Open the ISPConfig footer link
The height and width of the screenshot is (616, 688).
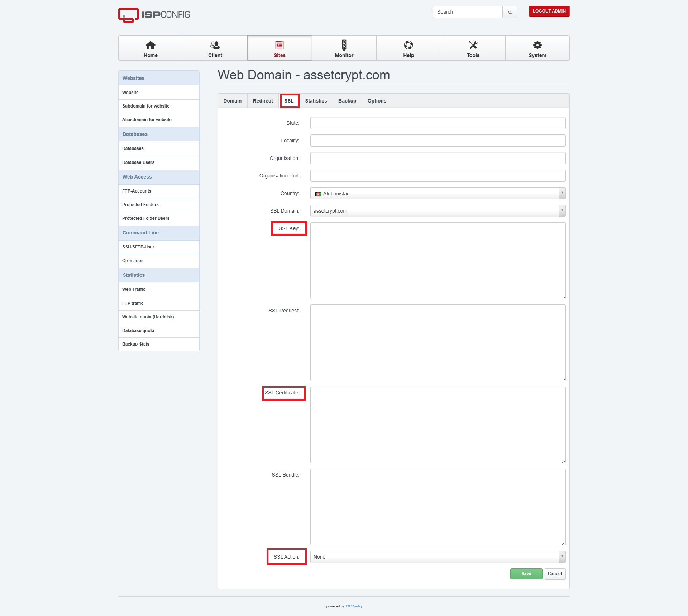pos(354,606)
